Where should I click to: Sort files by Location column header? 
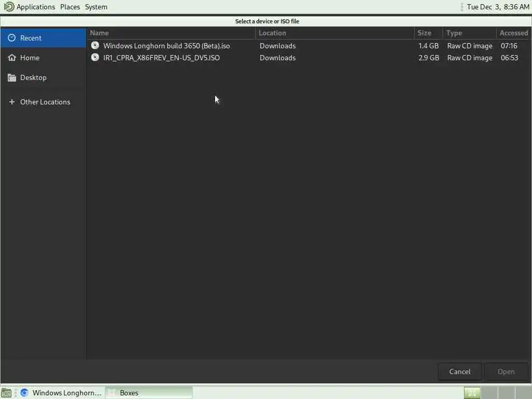335,33
